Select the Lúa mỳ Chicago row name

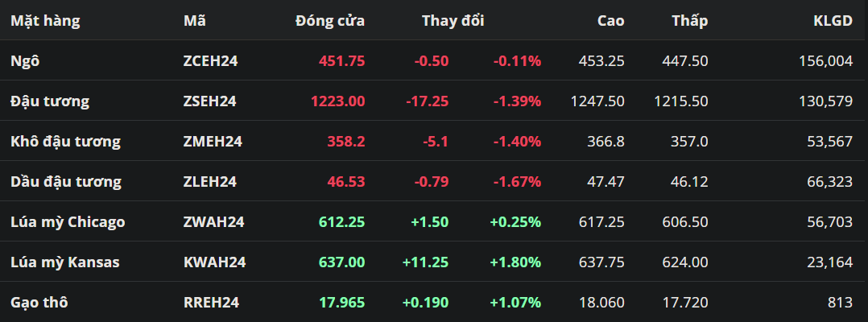pyautogui.click(x=68, y=221)
